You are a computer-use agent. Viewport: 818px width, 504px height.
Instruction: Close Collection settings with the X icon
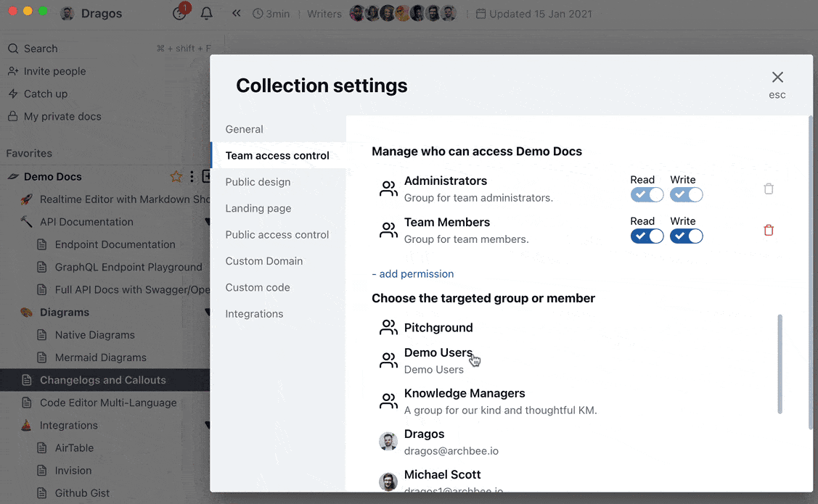[x=777, y=78]
